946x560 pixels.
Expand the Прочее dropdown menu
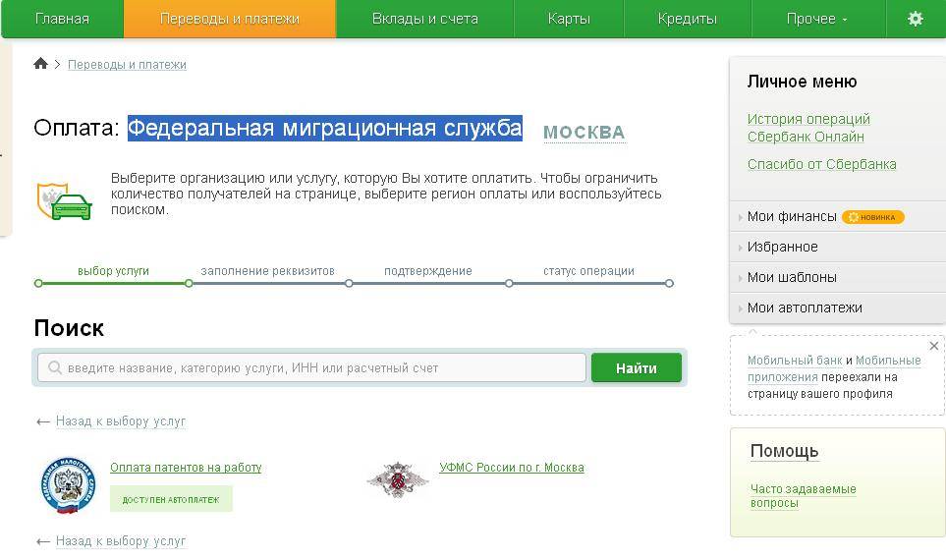[x=816, y=19]
